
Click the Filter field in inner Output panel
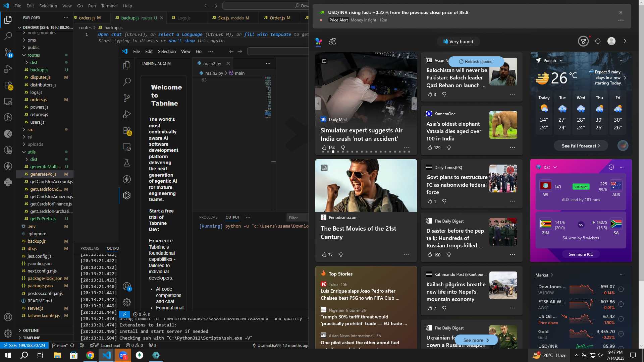coord(297,218)
